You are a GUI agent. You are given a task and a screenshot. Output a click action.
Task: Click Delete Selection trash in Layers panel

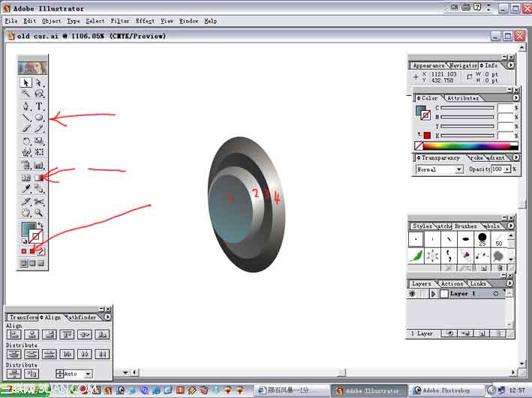point(498,334)
